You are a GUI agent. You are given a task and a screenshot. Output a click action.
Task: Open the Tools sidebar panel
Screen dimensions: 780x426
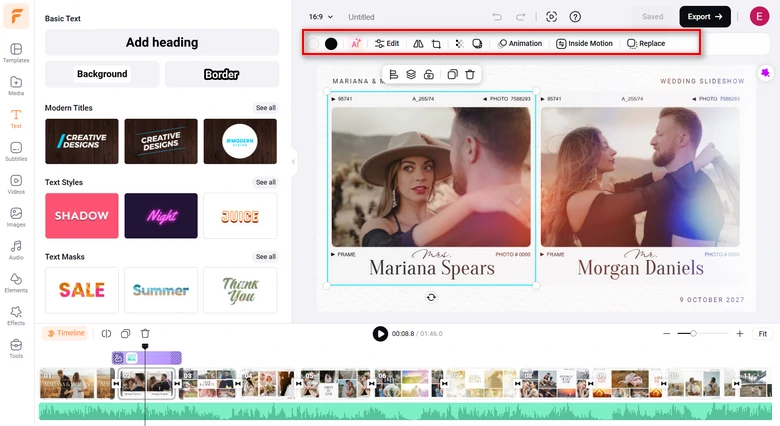(x=16, y=348)
